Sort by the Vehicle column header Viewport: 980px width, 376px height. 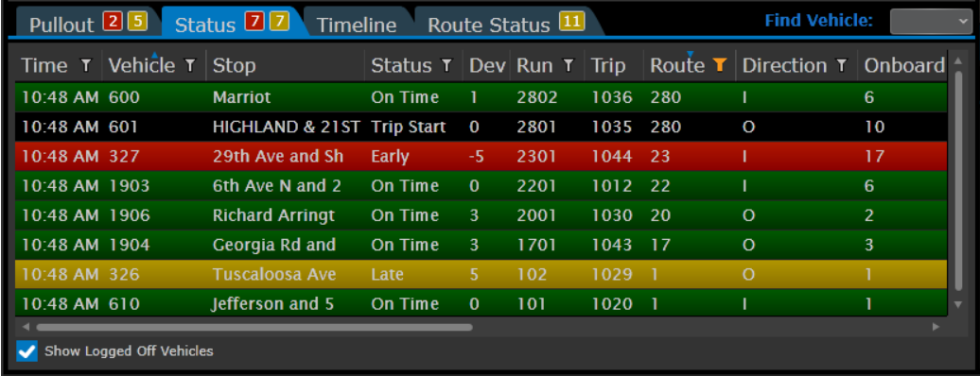[142, 65]
